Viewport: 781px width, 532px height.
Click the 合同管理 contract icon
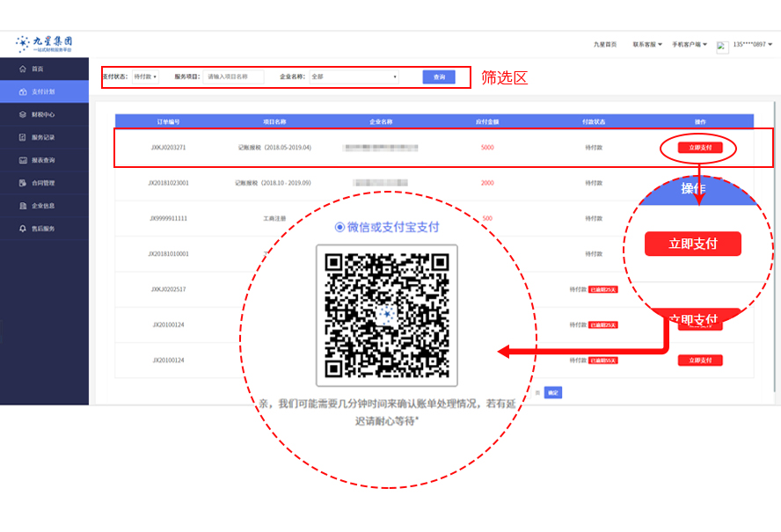click(22, 183)
